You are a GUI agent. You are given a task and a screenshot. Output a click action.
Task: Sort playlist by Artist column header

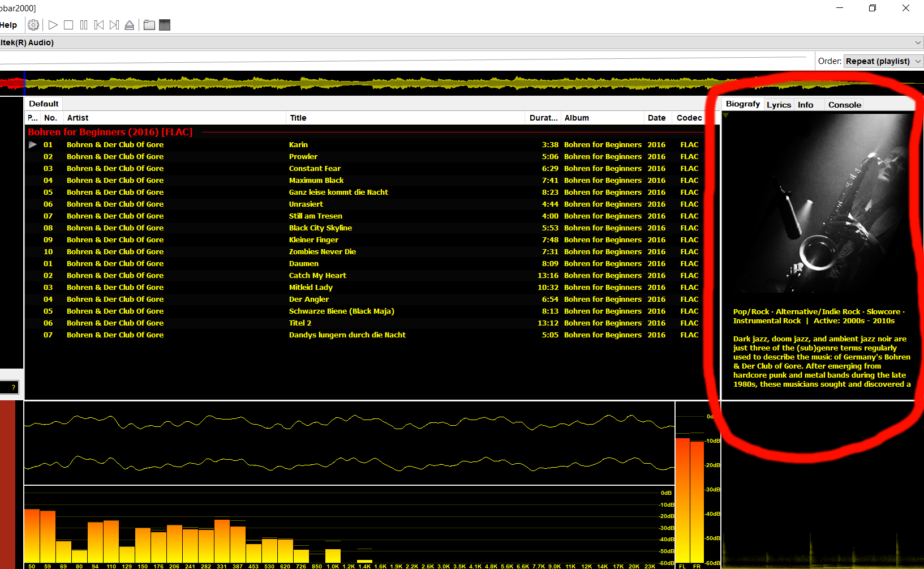coord(78,118)
